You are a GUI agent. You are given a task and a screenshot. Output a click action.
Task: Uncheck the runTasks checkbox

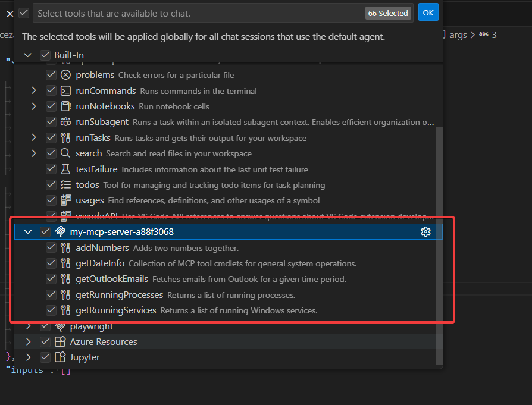click(51, 138)
